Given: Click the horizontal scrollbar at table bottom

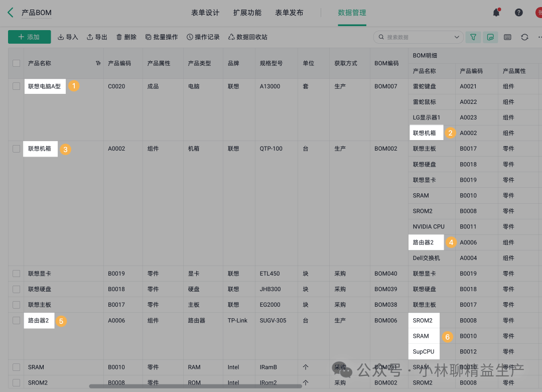Looking at the screenshot, I should click(x=195, y=386).
